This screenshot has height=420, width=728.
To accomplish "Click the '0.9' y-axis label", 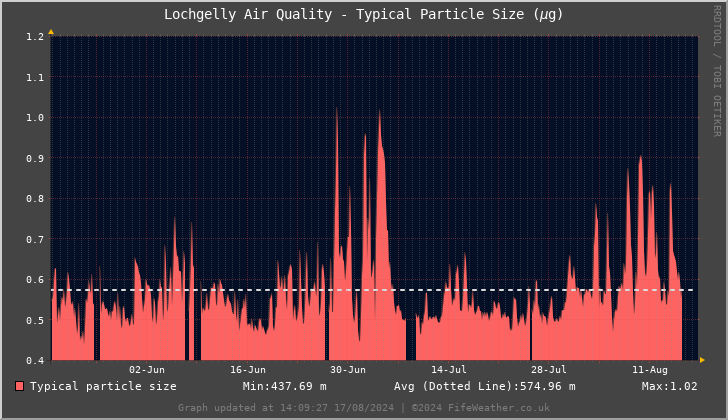I will point(35,159).
